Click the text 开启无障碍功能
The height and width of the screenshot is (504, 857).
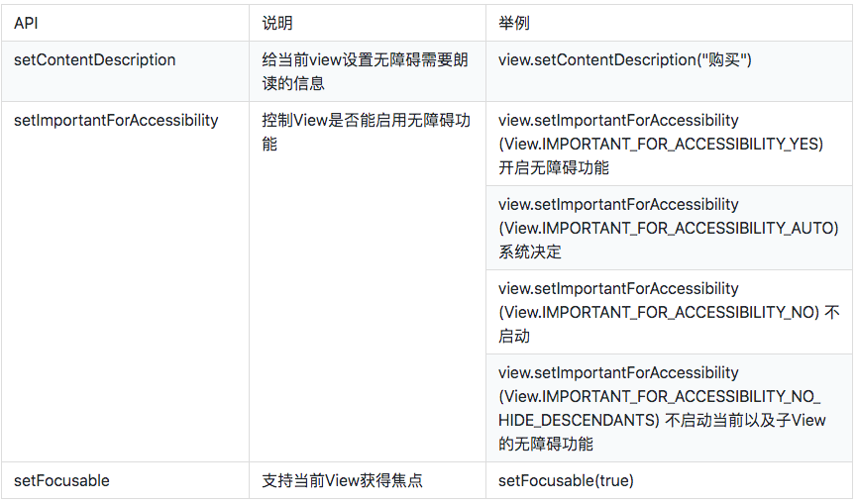tap(553, 167)
